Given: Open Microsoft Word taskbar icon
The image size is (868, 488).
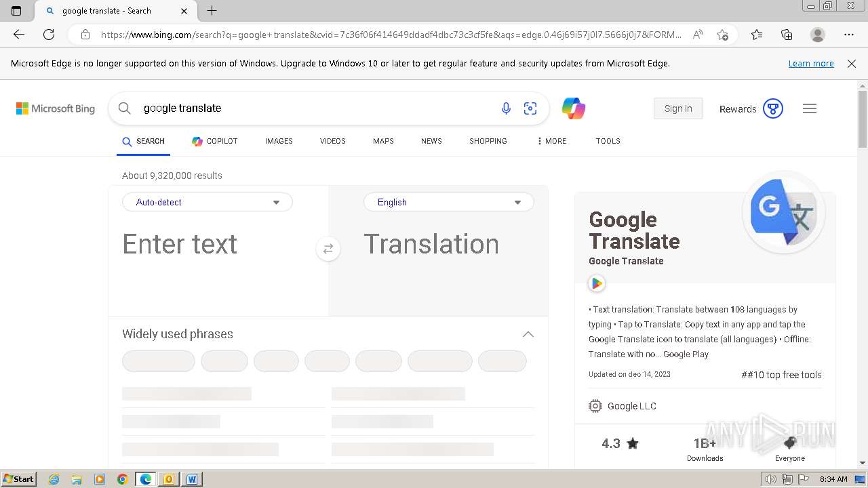Looking at the screenshot, I should 192,479.
